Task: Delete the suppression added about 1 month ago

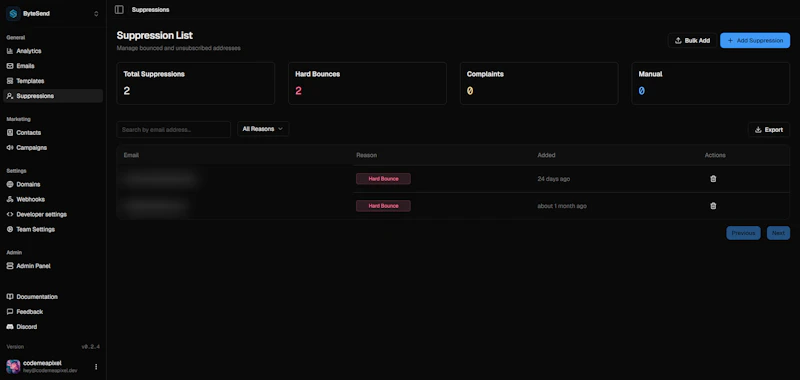Action: (713, 206)
